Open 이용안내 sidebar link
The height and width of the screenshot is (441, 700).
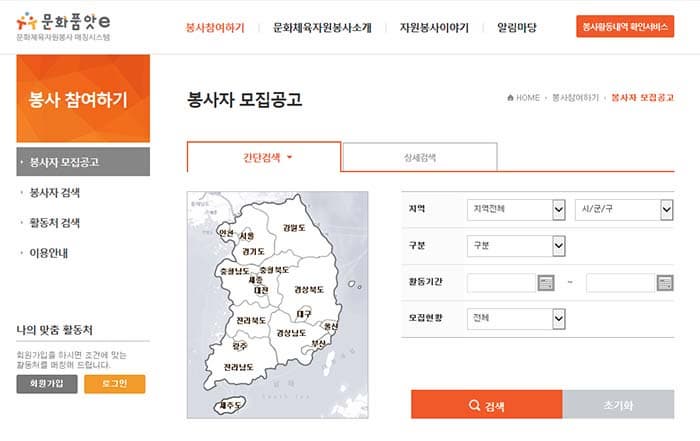click(x=49, y=253)
